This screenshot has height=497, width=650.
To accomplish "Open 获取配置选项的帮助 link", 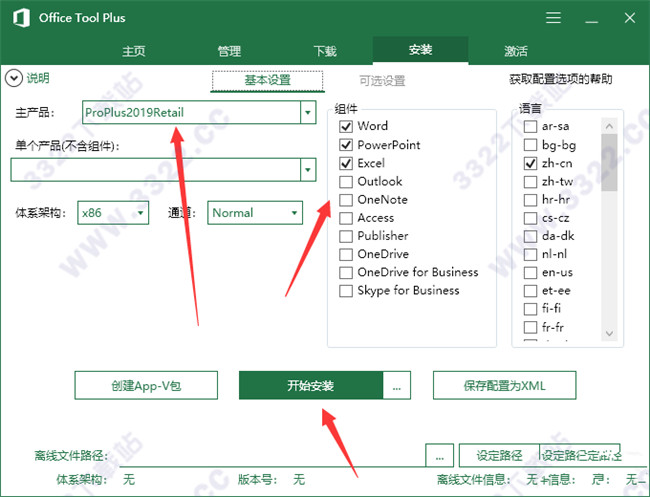I will pos(560,79).
